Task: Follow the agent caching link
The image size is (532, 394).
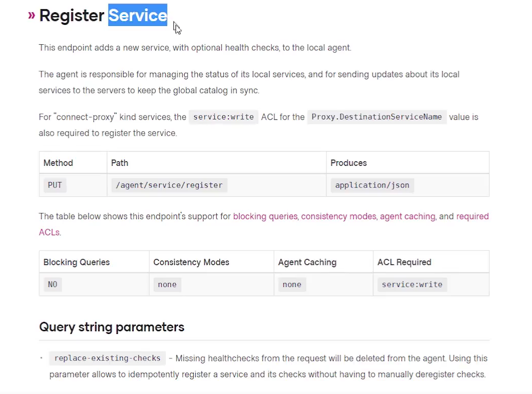Action: [407, 217]
